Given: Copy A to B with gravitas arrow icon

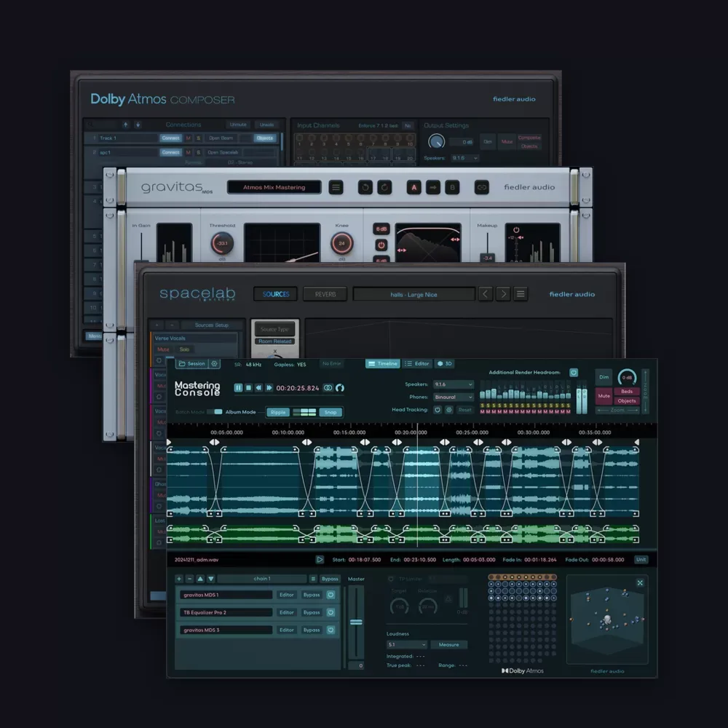Looking at the screenshot, I should [x=433, y=187].
